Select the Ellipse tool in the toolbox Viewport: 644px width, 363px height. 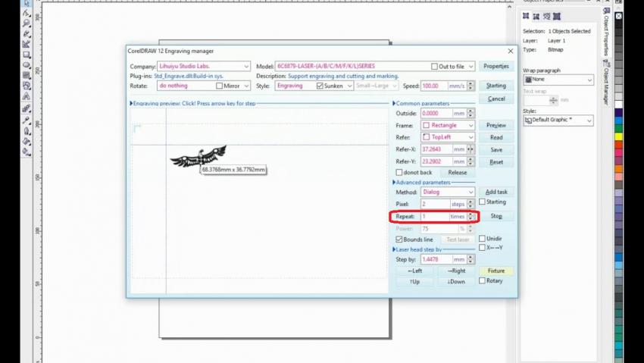click(27, 65)
